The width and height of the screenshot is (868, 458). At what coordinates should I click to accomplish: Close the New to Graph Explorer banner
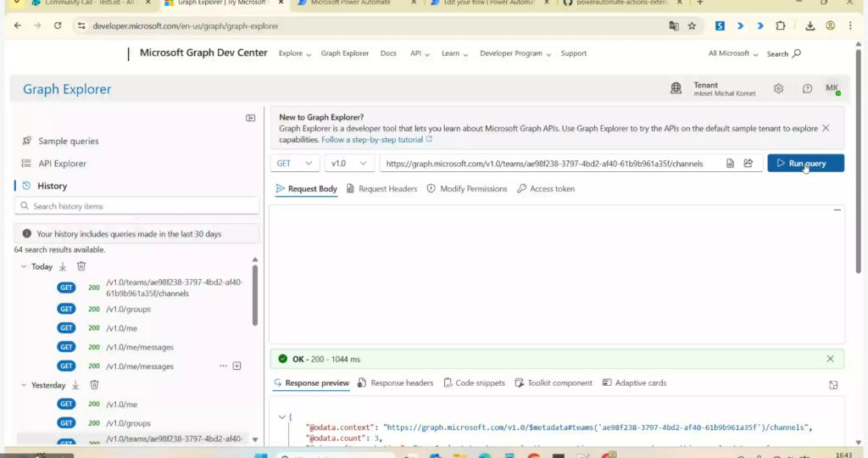pyautogui.click(x=826, y=128)
